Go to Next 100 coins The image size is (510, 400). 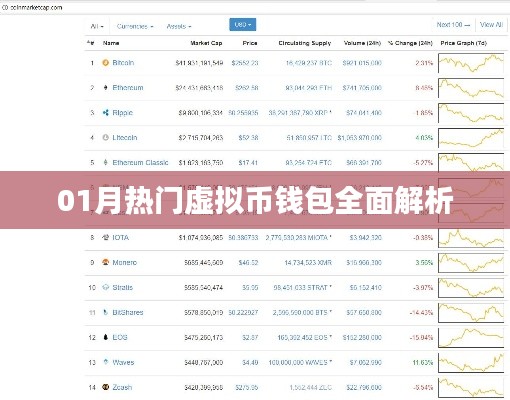453,25
